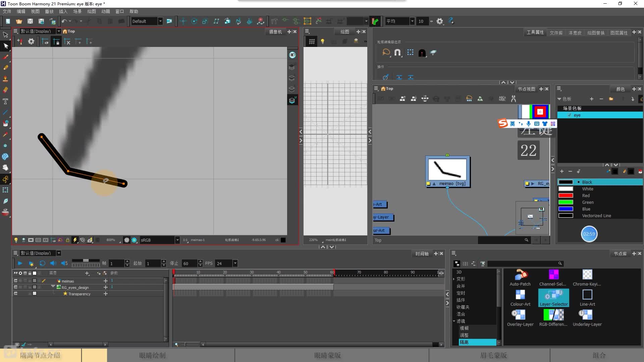Select the Skew tool in top toolbar
Screen dimensions: 644x362
coord(216,21)
